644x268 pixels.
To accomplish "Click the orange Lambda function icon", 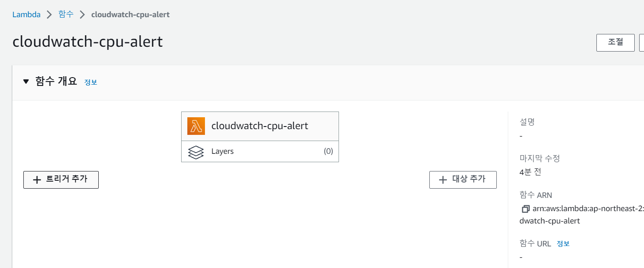I will pyautogui.click(x=196, y=126).
